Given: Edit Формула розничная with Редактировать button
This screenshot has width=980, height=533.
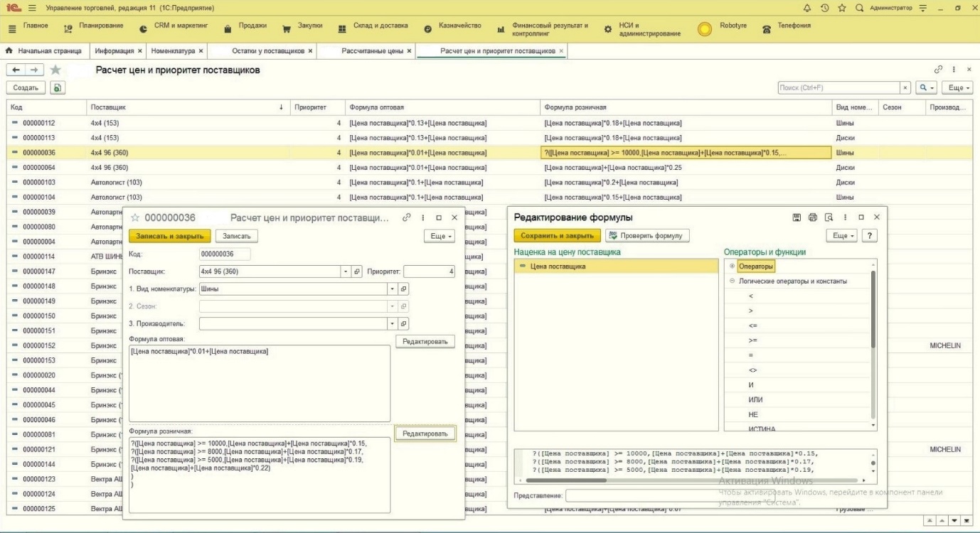Looking at the screenshot, I should (x=425, y=434).
